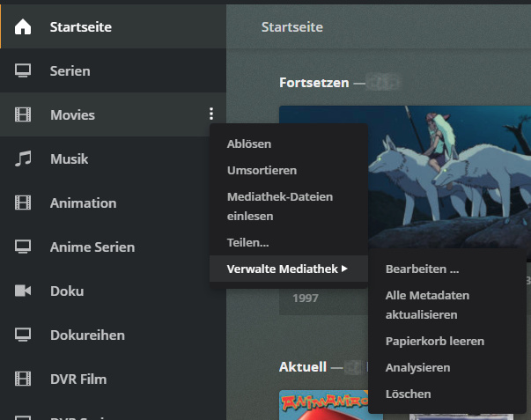The image size is (531, 420).
Task: Open the three-dot menu beside Movies
Action: (211, 114)
